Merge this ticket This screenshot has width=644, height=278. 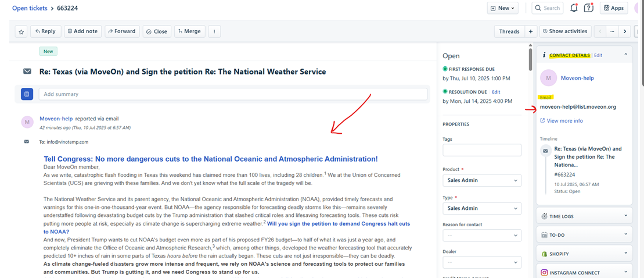190,31
